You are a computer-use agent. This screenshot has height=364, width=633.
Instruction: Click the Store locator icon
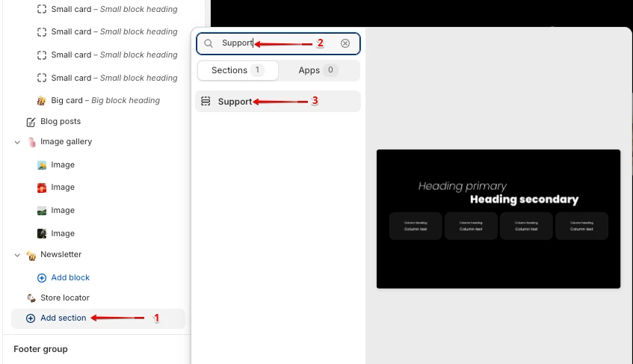(x=31, y=298)
